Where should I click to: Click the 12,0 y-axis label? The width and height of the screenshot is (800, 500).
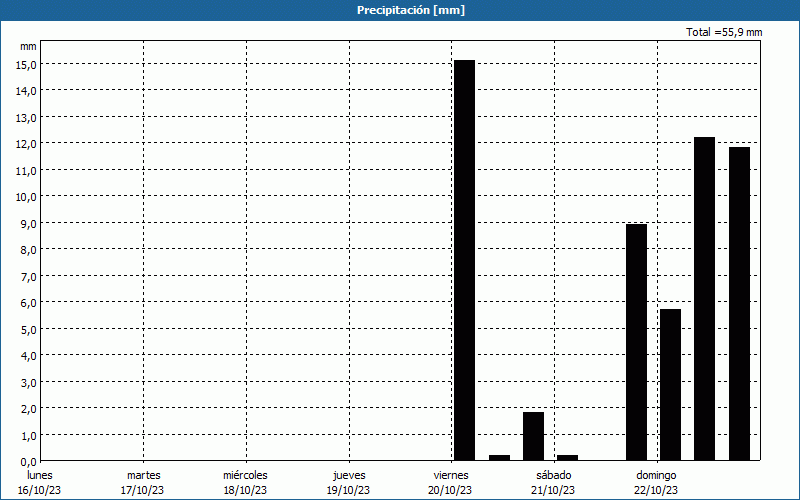pyautogui.click(x=26, y=144)
